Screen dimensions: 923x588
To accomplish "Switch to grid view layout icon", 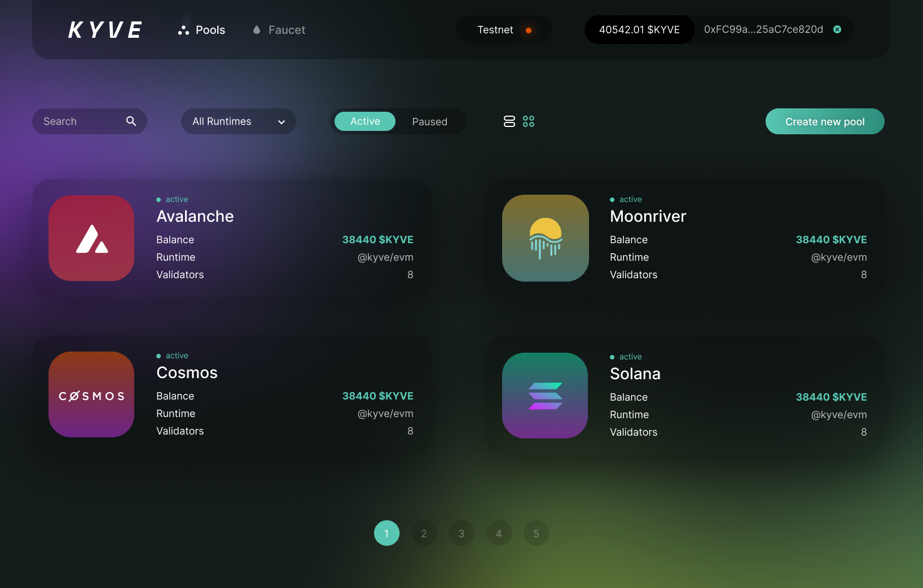I will tap(528, 121).
